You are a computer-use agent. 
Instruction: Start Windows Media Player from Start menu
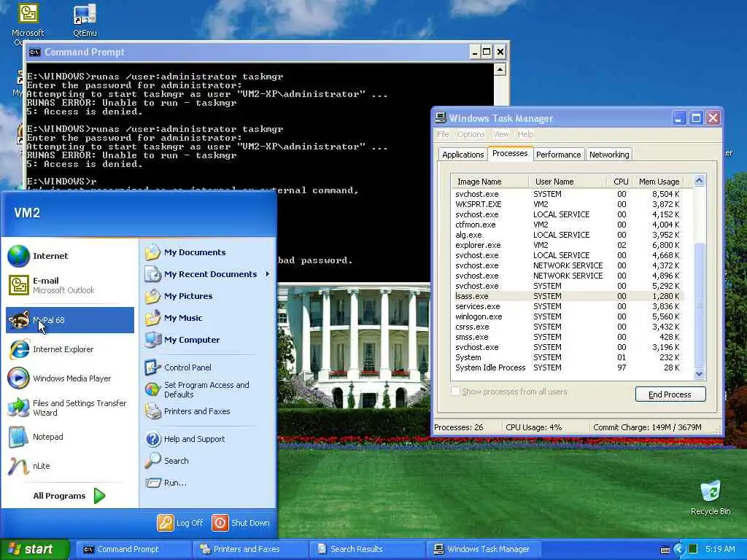(69, 378)
